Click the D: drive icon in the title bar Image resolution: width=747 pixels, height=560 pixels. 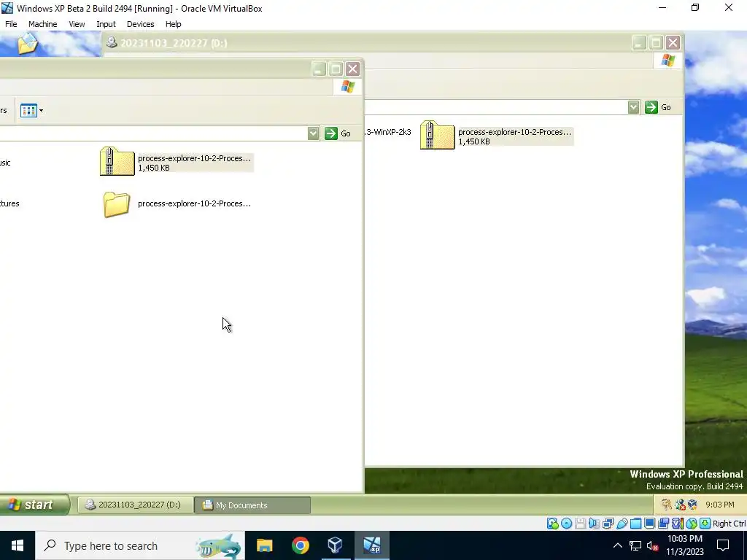tap(112, 42)
